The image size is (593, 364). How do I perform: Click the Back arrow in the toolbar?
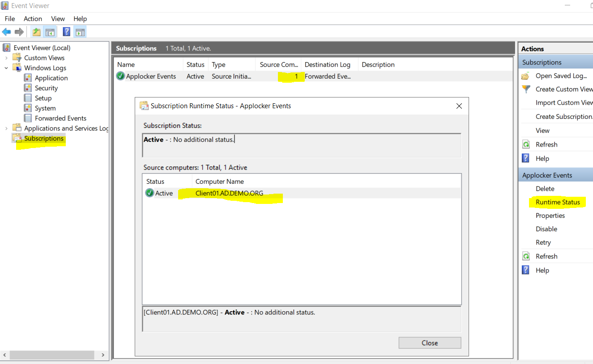pos(6,32)
